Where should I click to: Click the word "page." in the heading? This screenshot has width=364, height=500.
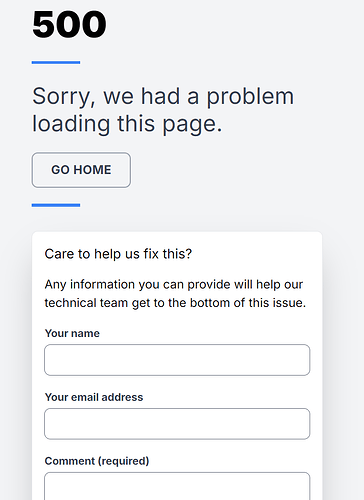pos(192,125)
